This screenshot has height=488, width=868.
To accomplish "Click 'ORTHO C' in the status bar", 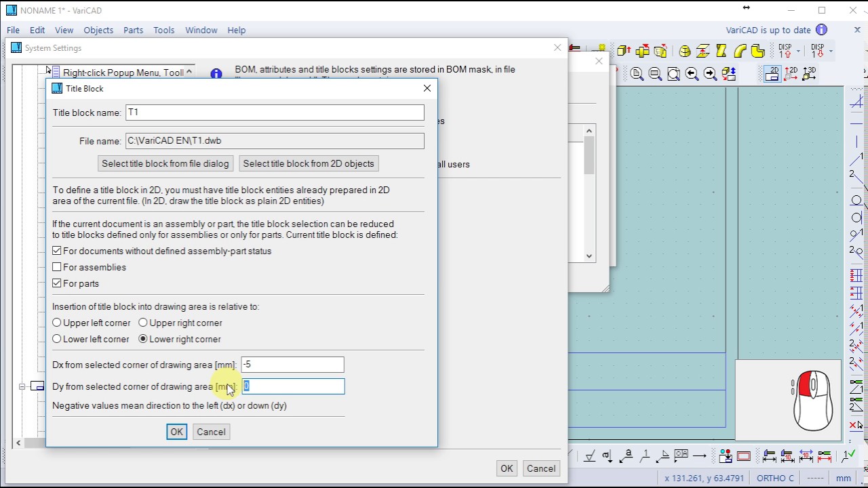I will click(x=775, y=478).
